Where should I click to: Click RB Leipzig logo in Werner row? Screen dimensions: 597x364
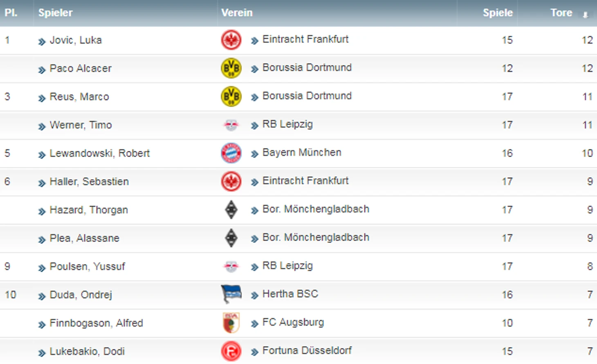(231, 125)
